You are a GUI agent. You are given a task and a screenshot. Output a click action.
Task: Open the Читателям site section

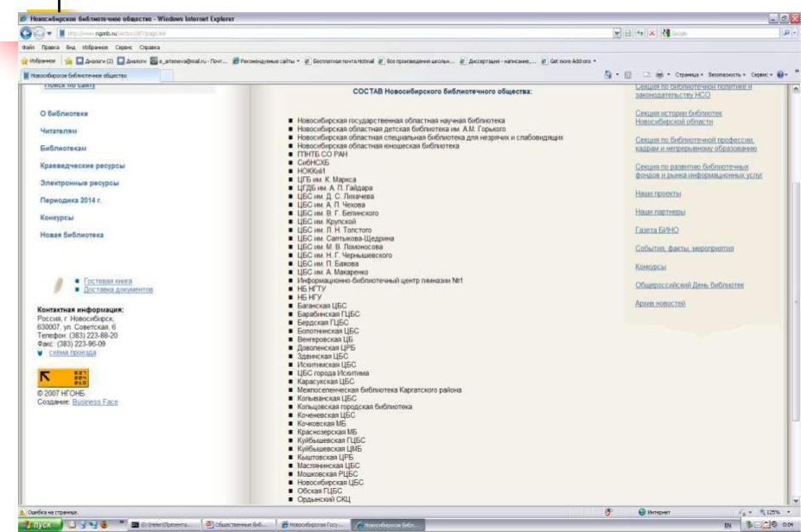[58, 130]
